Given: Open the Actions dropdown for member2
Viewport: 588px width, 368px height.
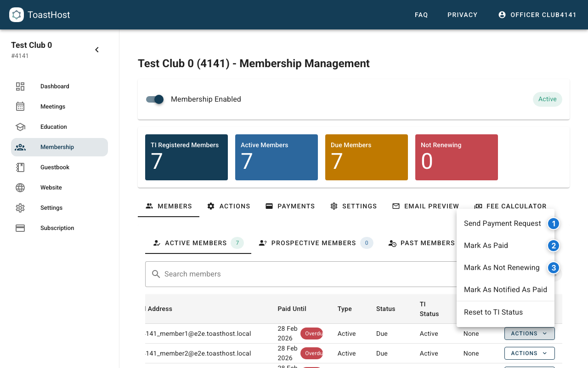Looking at the screenshot, I should 529,353.
